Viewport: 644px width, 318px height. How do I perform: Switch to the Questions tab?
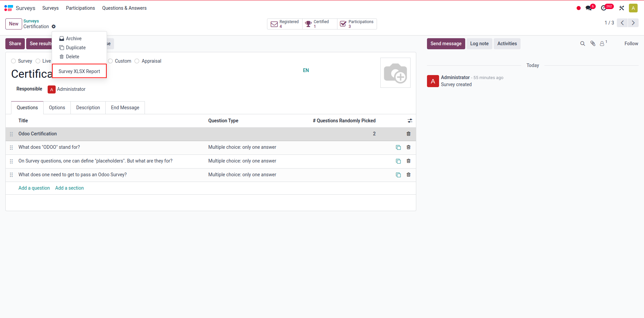point(27,108)
